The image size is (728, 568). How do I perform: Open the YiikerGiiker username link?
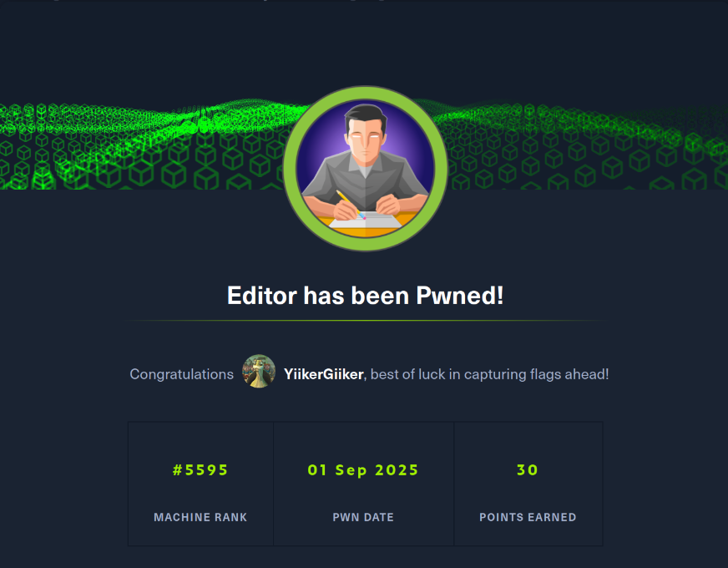point(323,374)
